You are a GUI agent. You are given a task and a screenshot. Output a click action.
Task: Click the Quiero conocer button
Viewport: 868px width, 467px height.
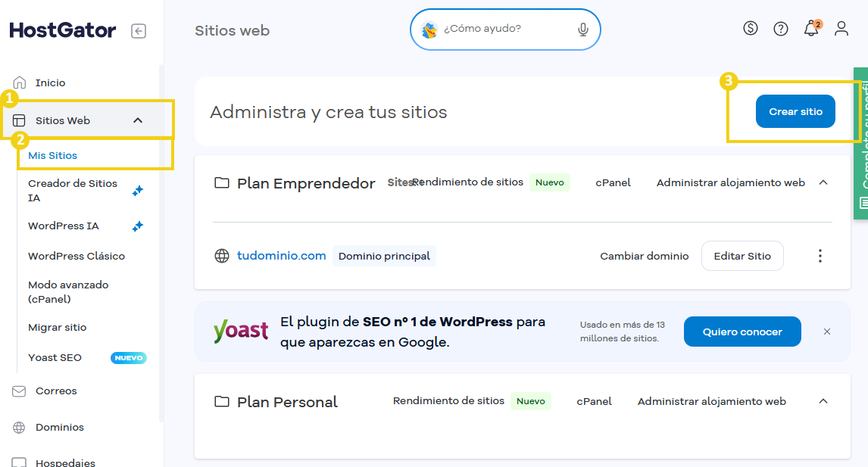point(742,332)
